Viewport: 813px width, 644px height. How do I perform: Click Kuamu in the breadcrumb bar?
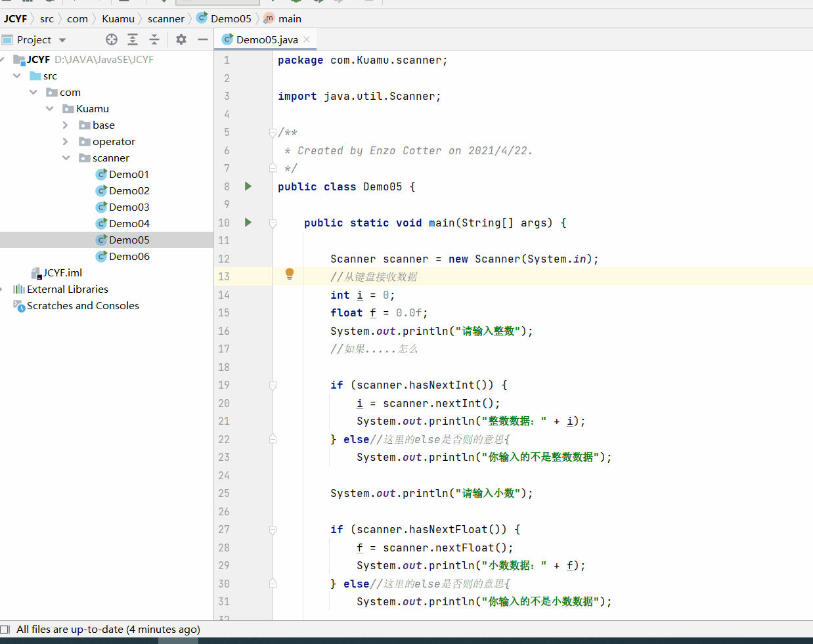click(118, 18)
